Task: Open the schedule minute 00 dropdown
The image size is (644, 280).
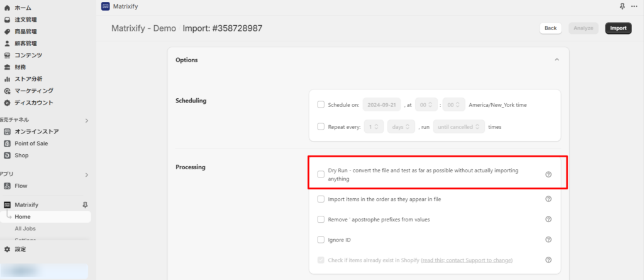Action: click(x=454, y=105)
